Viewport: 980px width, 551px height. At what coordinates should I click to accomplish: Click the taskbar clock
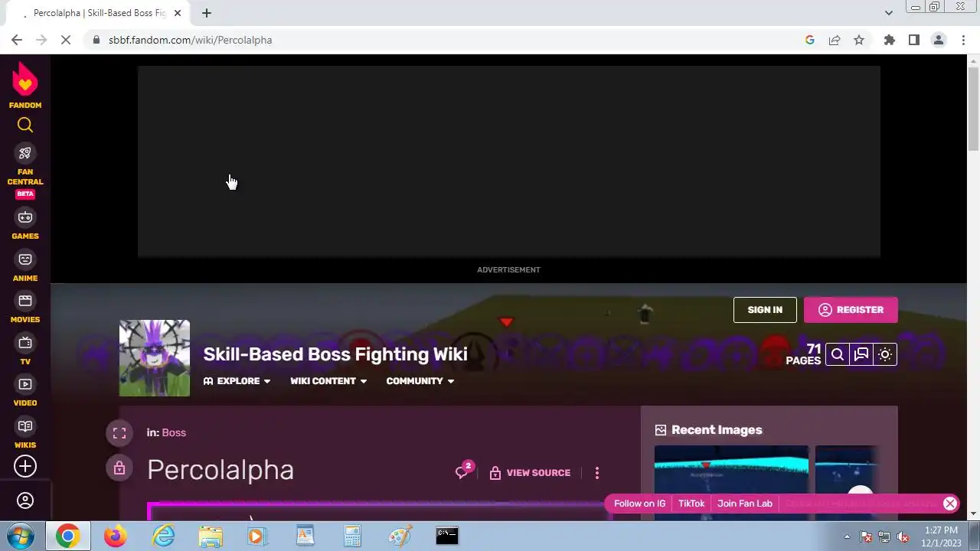(941, 536)
